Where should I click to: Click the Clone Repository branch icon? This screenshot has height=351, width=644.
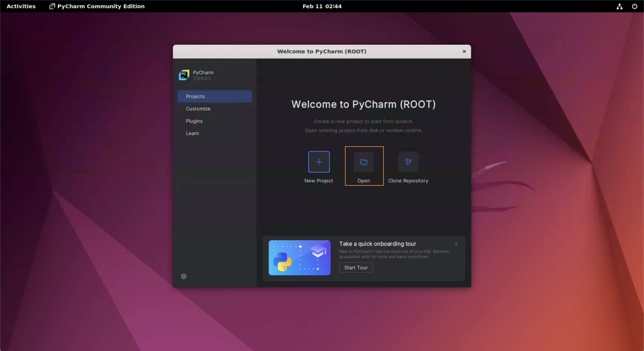408,162
